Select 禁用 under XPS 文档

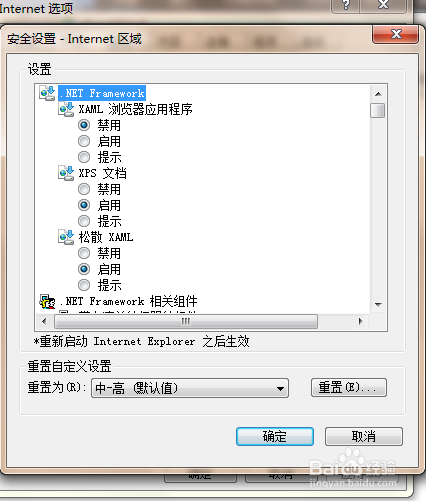click(84, 189)
